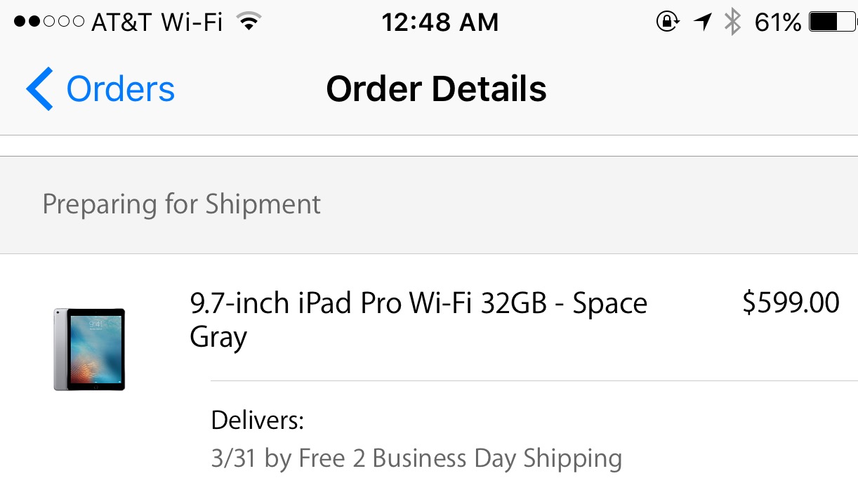Go back to Orders
858x504 pixels.
120,89
